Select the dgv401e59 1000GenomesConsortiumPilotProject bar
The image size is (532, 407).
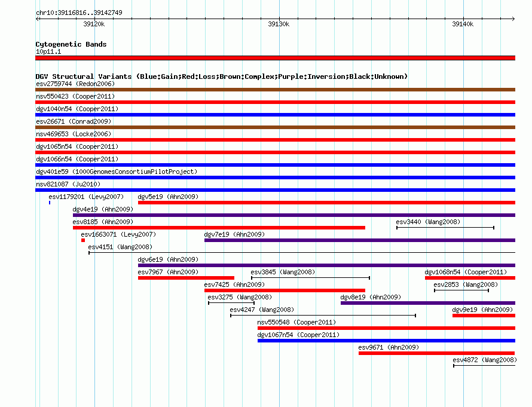(x=275, y=178)
